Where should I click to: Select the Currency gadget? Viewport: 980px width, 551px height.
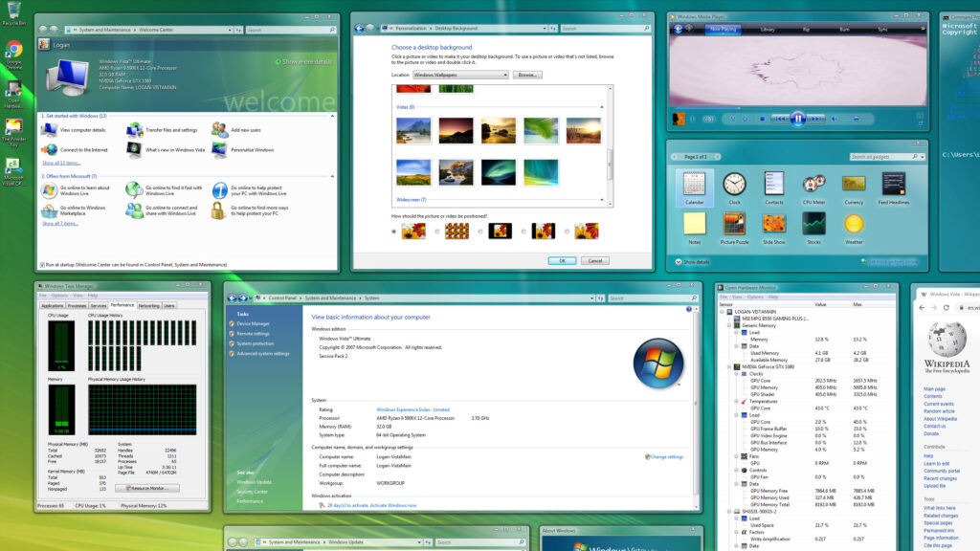[x=854, y=188]
